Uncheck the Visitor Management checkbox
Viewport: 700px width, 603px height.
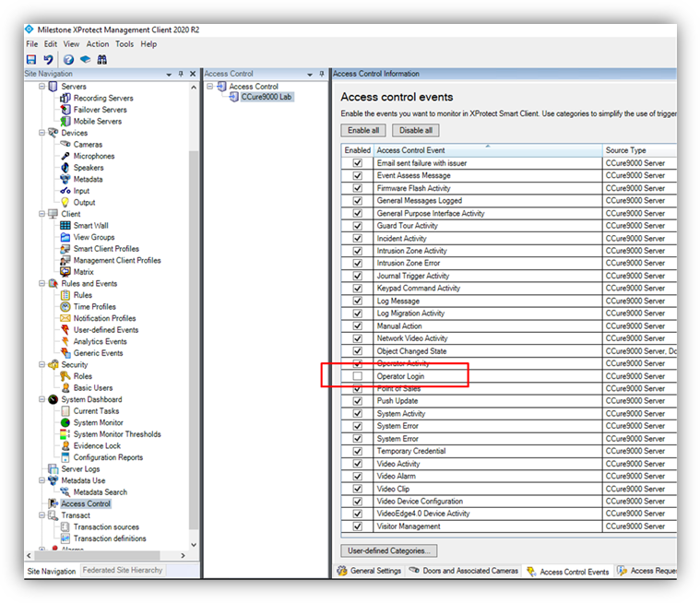358,526
